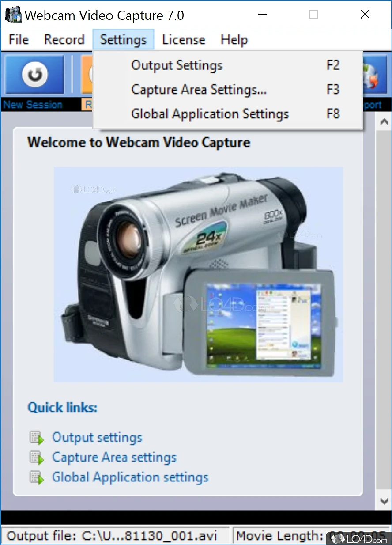392x545 pixels.
Task: Click the Global Application settings link
Action: click(x=130, y=477)
